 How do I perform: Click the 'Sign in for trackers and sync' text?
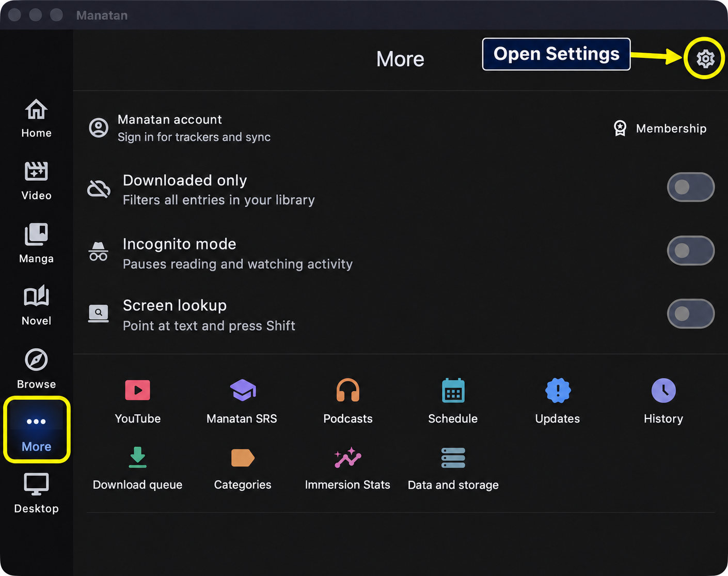194,137
